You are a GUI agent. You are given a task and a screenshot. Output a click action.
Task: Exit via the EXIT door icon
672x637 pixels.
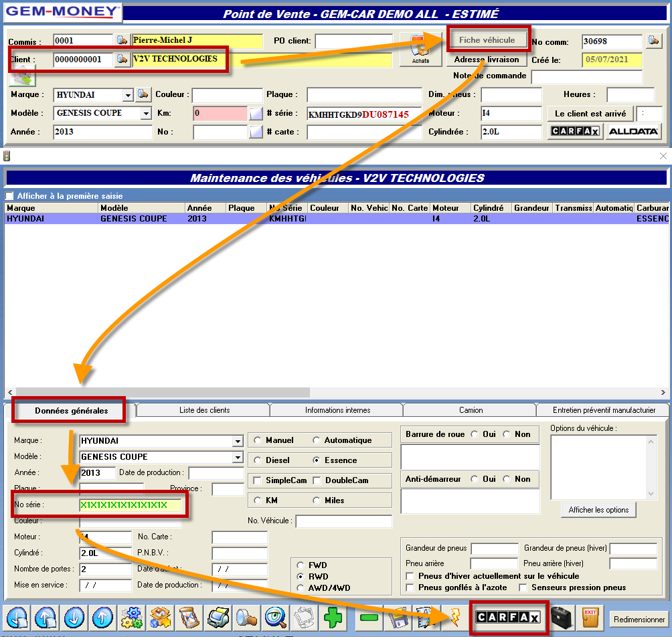tap(590, 618)
